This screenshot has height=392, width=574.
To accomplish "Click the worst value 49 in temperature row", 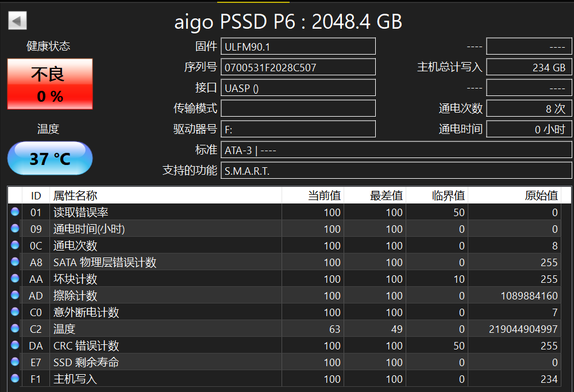I will click(397, 329).
